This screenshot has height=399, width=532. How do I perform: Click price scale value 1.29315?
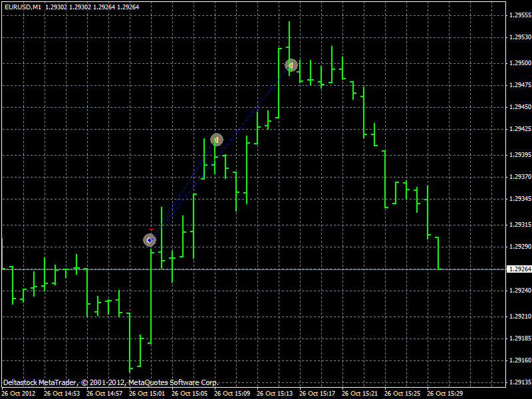[x=521, y=225]
